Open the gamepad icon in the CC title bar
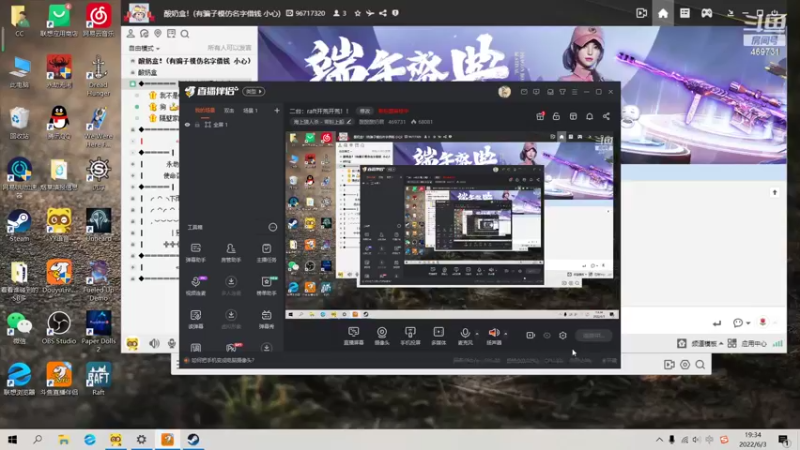This screenshot has height=450, width=800. pos(707,13)
